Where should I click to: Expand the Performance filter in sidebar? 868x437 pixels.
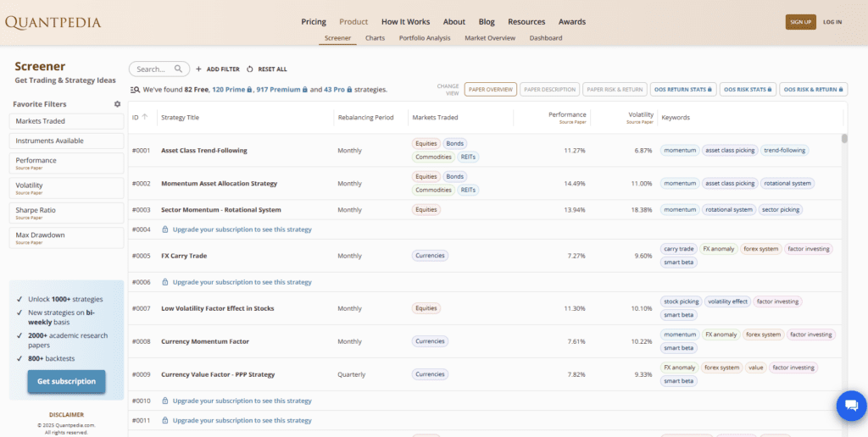pyautogui.click(x=66, y=163)
